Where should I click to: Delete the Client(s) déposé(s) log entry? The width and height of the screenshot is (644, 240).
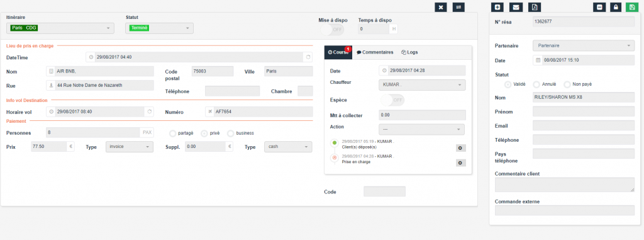[x=461, y=148]
